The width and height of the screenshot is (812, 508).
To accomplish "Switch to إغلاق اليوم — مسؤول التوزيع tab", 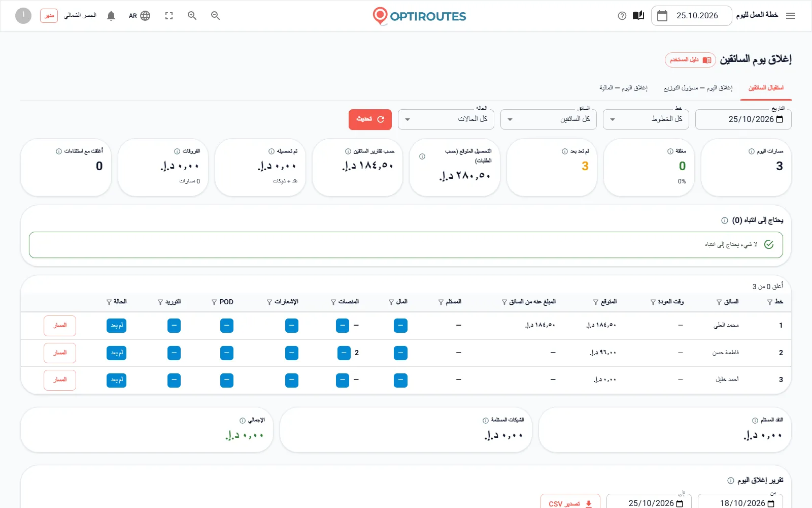I will (x=698, y=88).
